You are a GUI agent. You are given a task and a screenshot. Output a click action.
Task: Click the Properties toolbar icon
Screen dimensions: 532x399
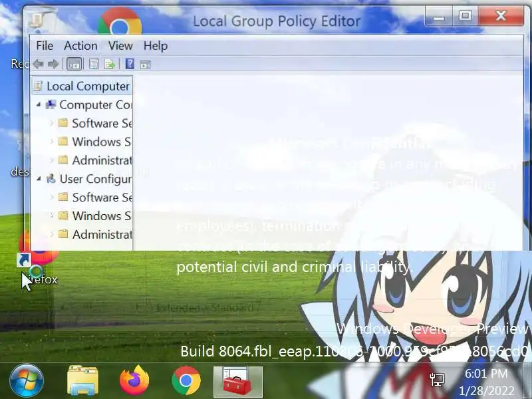[94, 64]
